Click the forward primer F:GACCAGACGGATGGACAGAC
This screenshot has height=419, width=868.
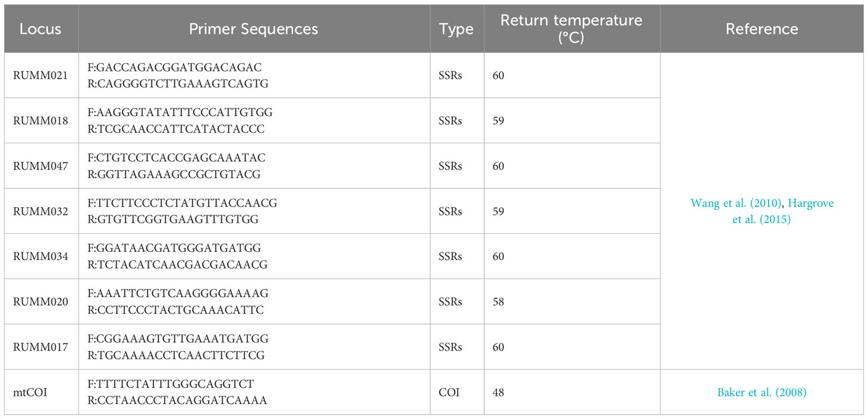pos(174,67)
